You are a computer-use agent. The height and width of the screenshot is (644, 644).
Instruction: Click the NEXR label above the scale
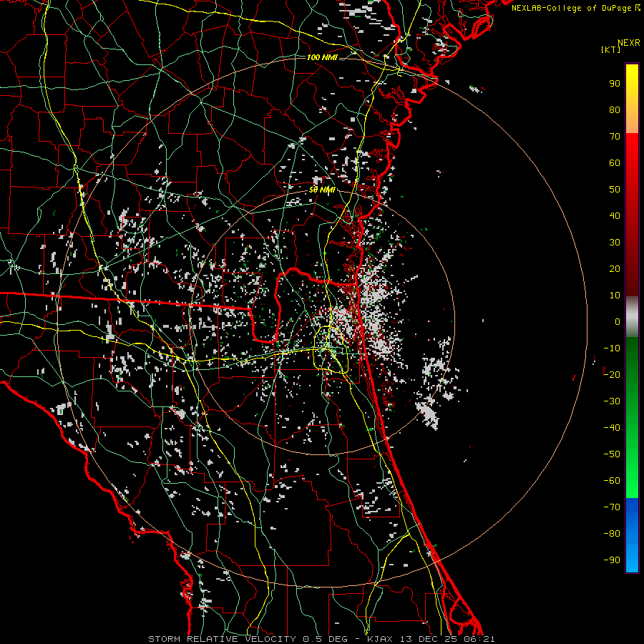click(x=628, y=43)
